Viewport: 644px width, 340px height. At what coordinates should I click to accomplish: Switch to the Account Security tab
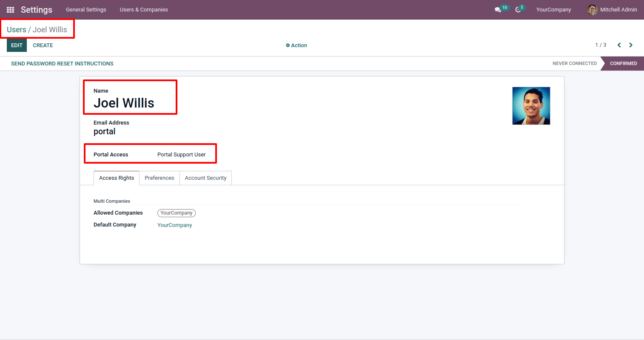pyautogui.click(x=205, y=178)
